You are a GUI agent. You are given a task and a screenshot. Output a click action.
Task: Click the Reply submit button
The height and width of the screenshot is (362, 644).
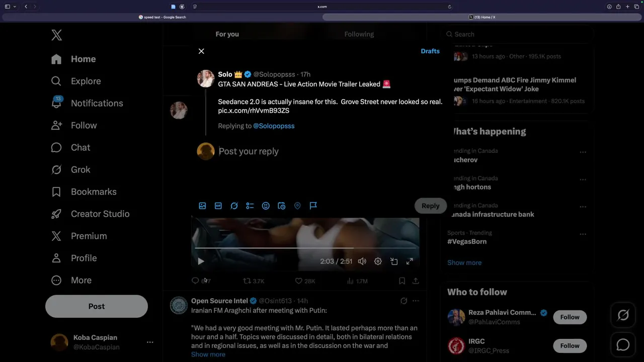pos(430,206)
